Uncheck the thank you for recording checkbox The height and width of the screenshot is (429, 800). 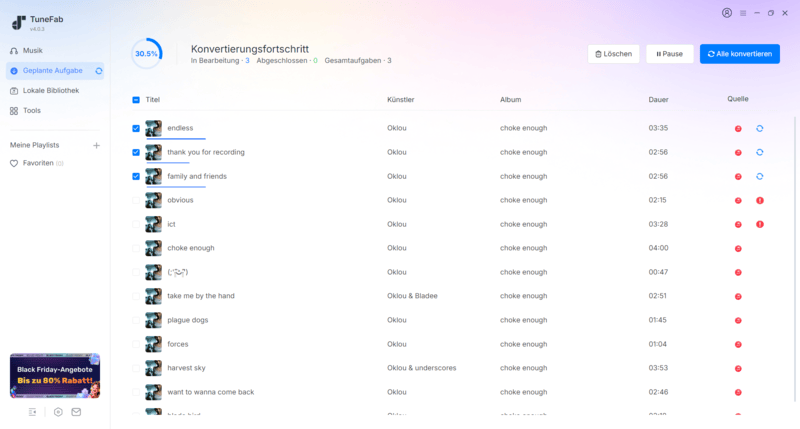click(x=136, y=152)
